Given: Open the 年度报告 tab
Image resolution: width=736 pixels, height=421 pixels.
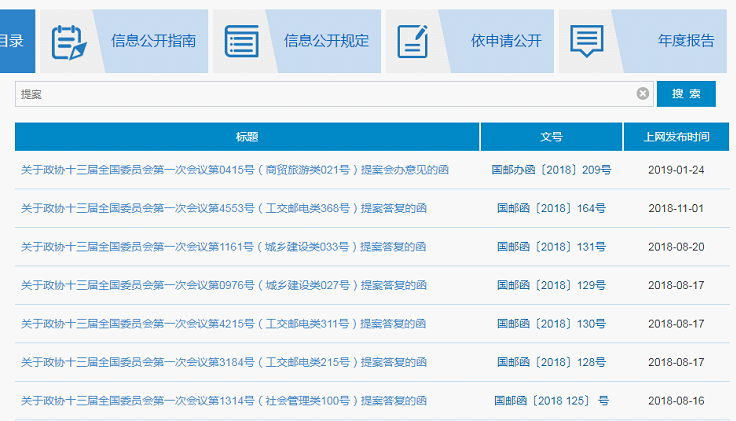Looking at the screenshot, I should point(686,41).
